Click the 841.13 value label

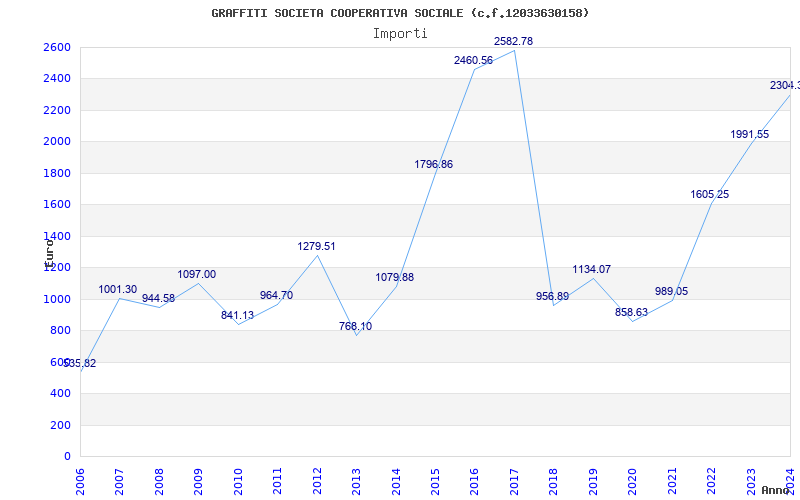point(237,315)
